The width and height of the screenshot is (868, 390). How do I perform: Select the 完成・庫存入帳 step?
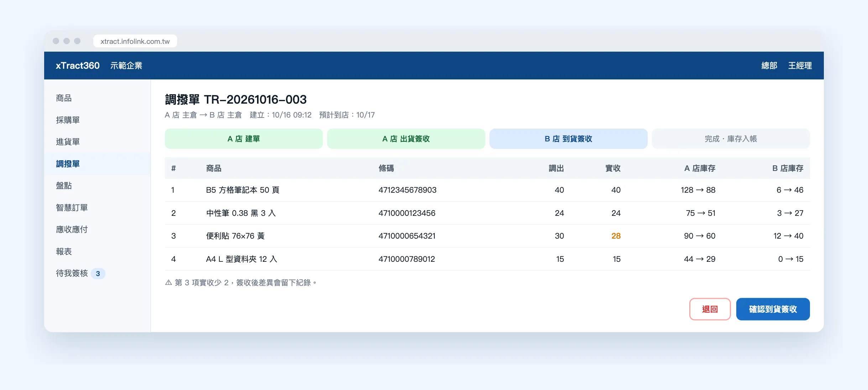click(731, 139)
